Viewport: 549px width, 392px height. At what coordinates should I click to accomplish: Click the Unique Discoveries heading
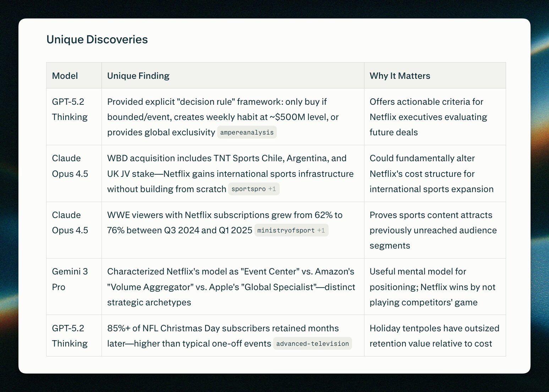coord(97,39)
